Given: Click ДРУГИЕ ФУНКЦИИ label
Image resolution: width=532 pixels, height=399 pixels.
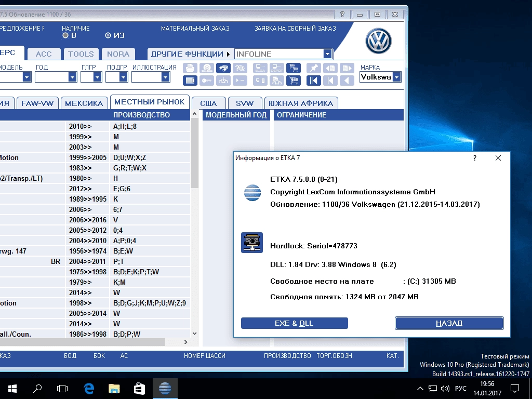Looking at the screenshot, I should tap(187, 54).
